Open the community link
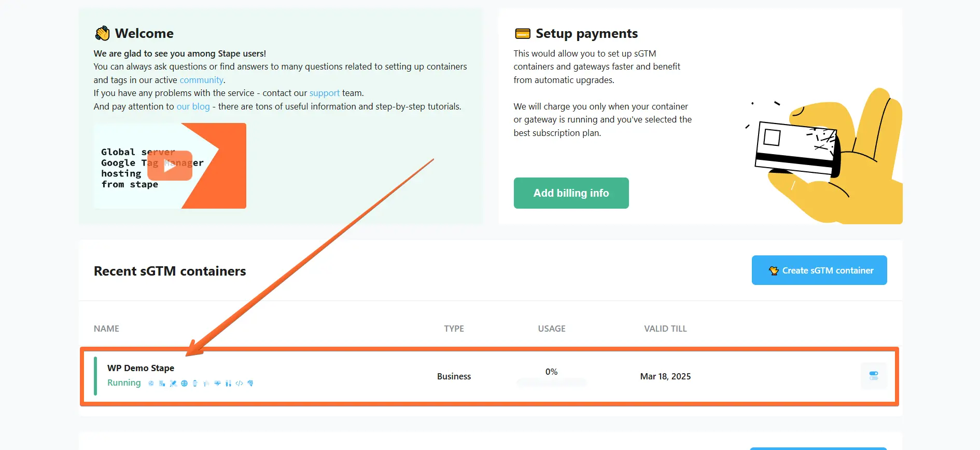The width and height of the screenshot is (980, 450). [x=201, y=80]
